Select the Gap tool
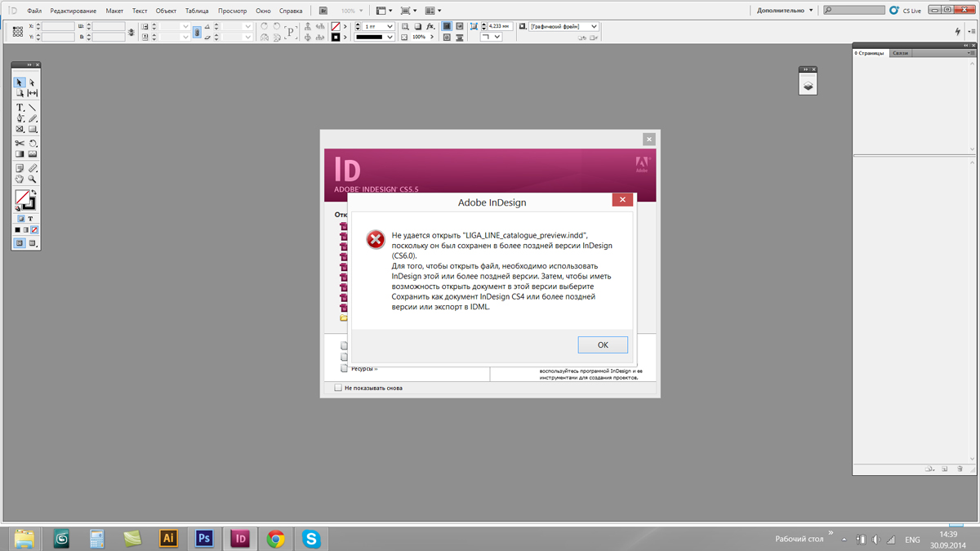The height and width of the screenshot is (551, 980). (33, 93)
